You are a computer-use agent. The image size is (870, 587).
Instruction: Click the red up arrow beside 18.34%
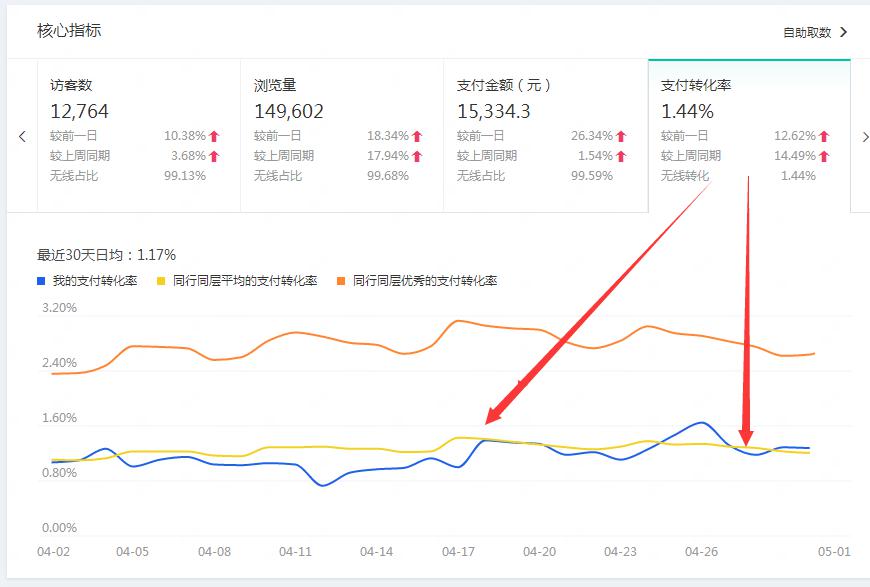coord(419,133)
